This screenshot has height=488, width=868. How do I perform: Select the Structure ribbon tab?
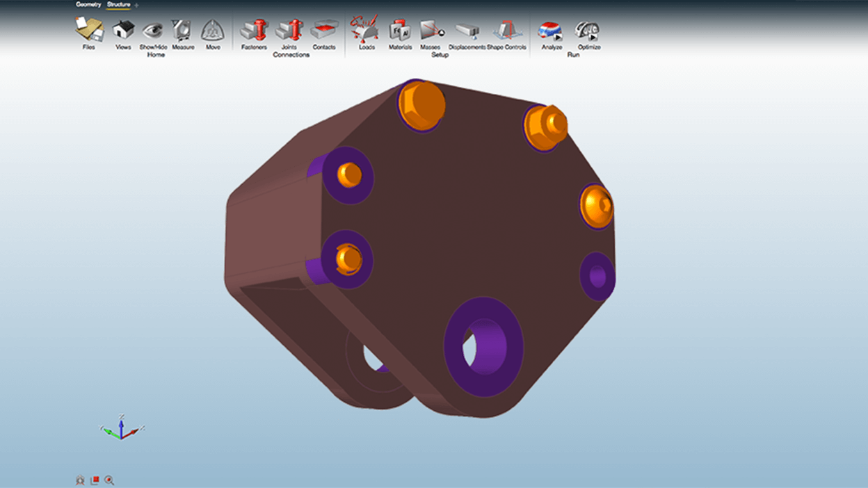(120, 4)
